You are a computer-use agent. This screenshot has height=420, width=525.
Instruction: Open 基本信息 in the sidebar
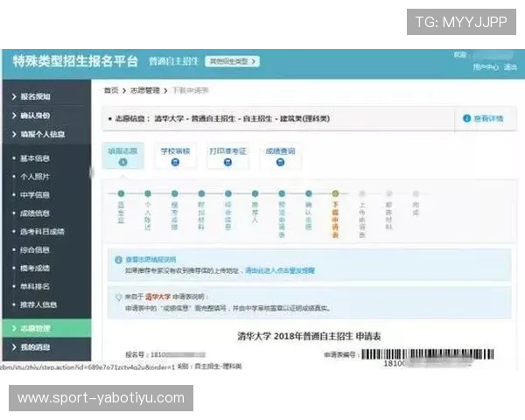[x=35, y=158]
